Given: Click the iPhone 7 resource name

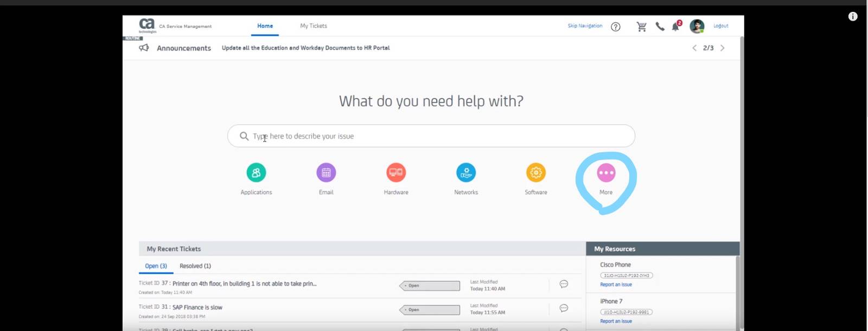Looking at the screenshot, I should [611, 301].
